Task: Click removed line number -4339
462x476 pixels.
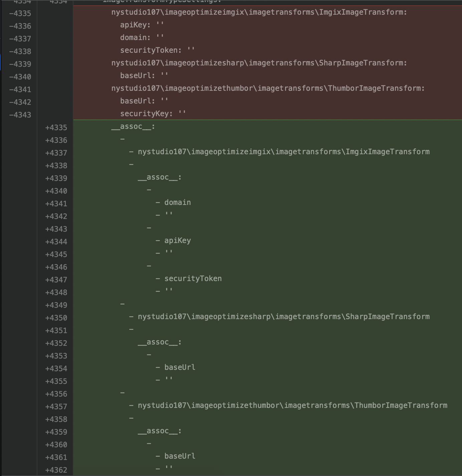Action: point(20,64)
